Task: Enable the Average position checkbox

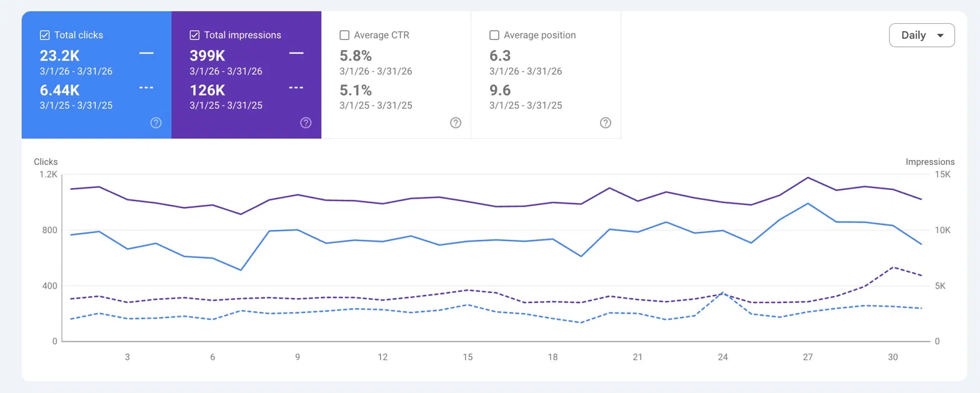Action: (494, 35)
